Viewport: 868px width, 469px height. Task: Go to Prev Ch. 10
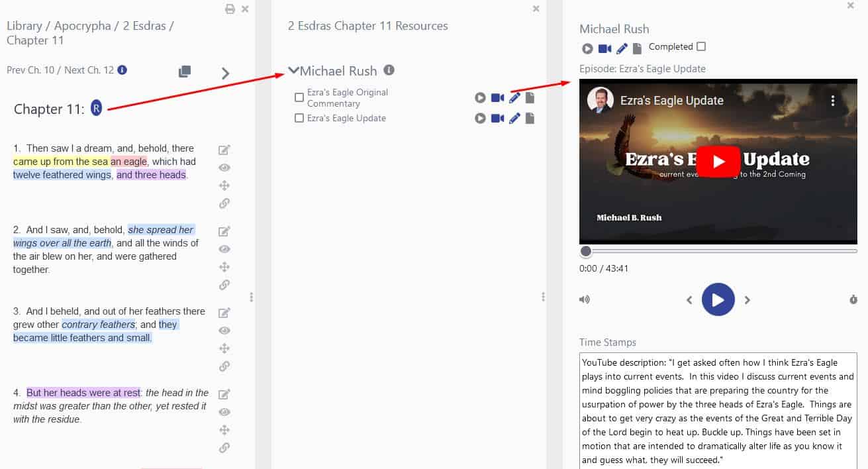click(30, 70)
